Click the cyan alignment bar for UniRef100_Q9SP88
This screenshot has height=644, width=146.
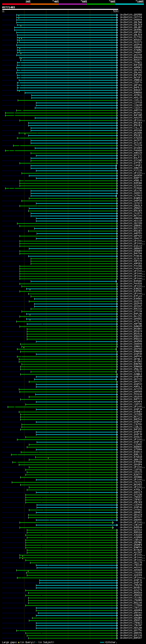[x=67, y=15]
